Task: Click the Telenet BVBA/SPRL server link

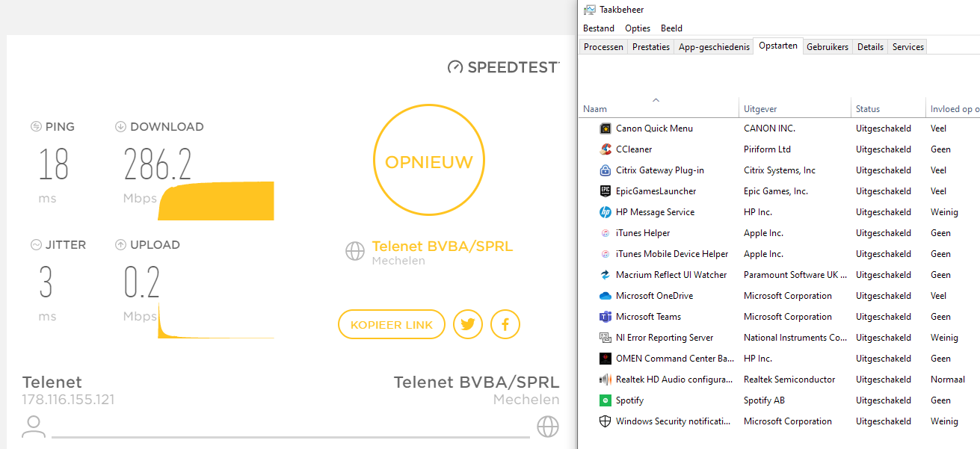Action: pyautogui.click(x=443, y=247)
